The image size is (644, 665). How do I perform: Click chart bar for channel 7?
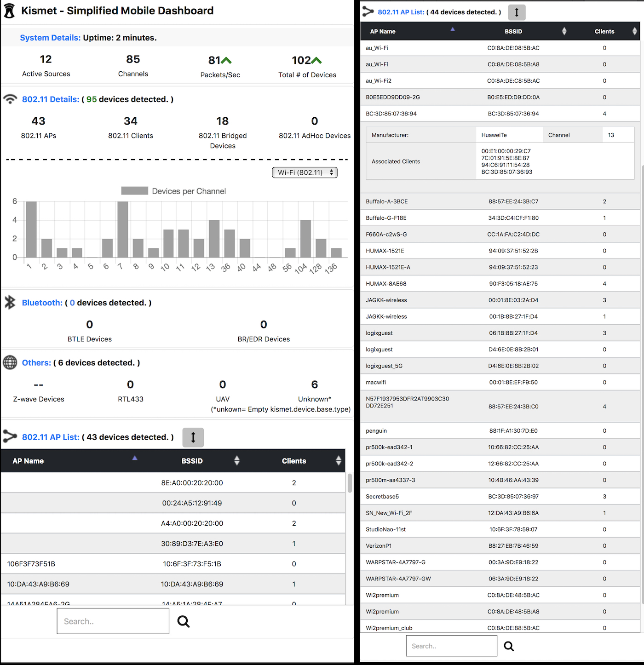tap(123, 229)
